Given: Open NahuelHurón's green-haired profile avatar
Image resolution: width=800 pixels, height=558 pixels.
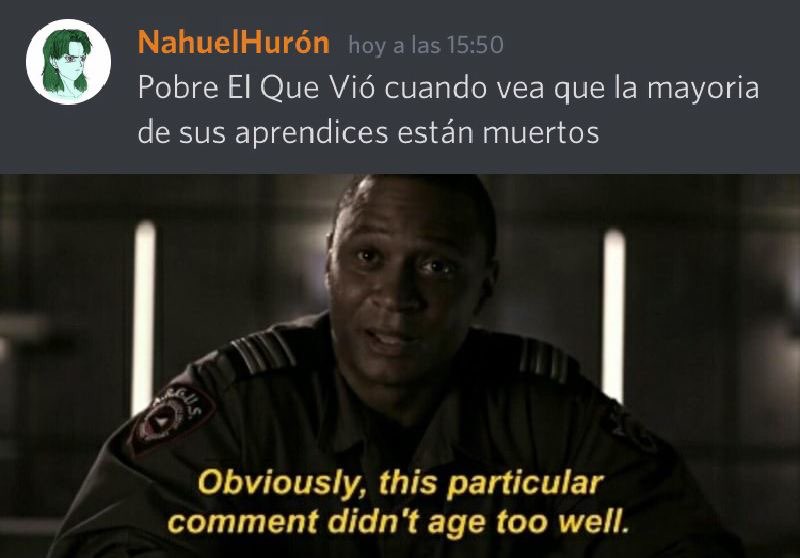Looking at the screenshot, I should point(68,62).
